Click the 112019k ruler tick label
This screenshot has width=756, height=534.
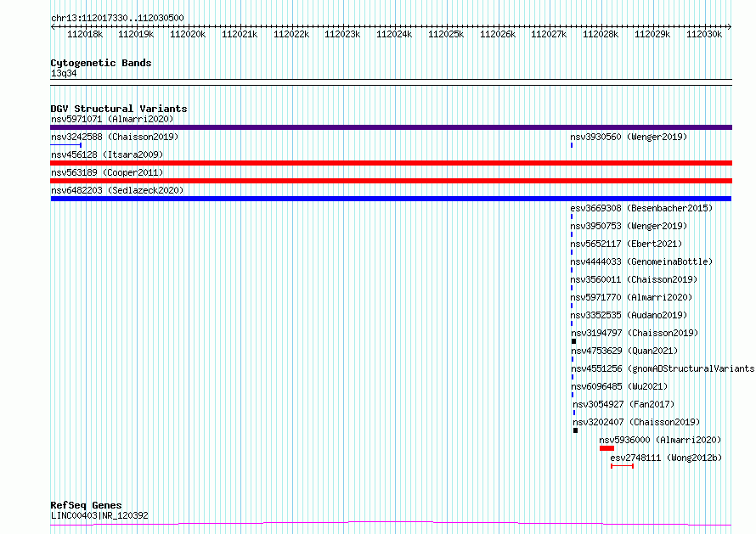(136, 34)
